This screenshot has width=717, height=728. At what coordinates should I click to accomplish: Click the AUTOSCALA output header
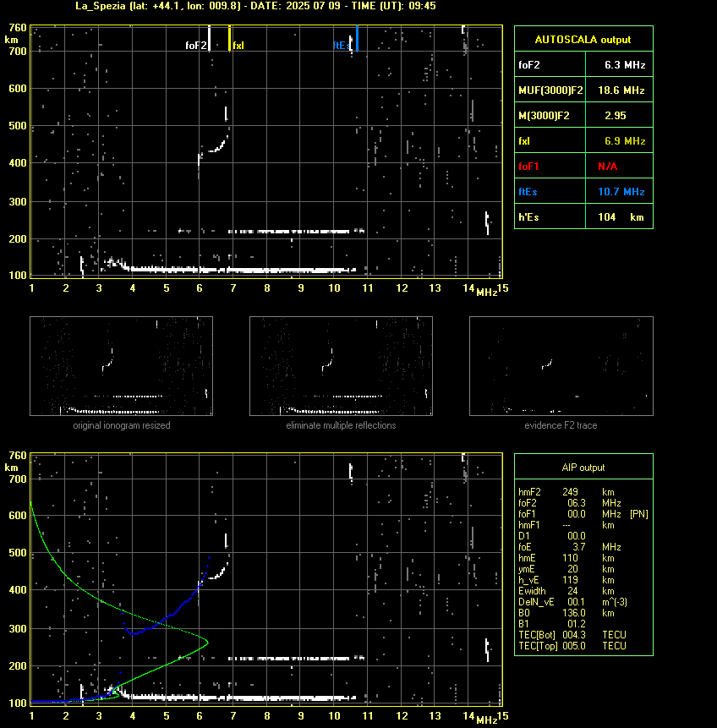tap(583, 40)
